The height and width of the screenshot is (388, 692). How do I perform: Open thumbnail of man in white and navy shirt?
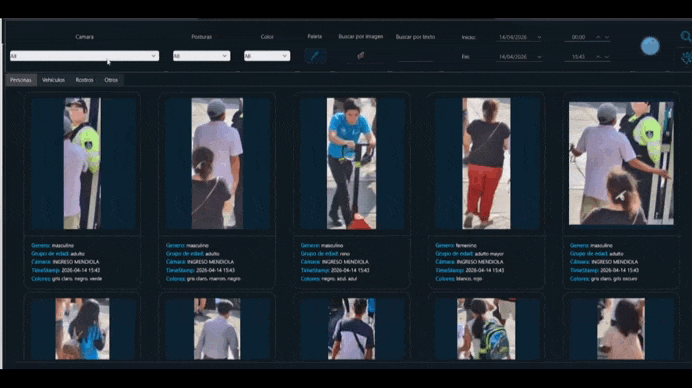coord(352,329)
